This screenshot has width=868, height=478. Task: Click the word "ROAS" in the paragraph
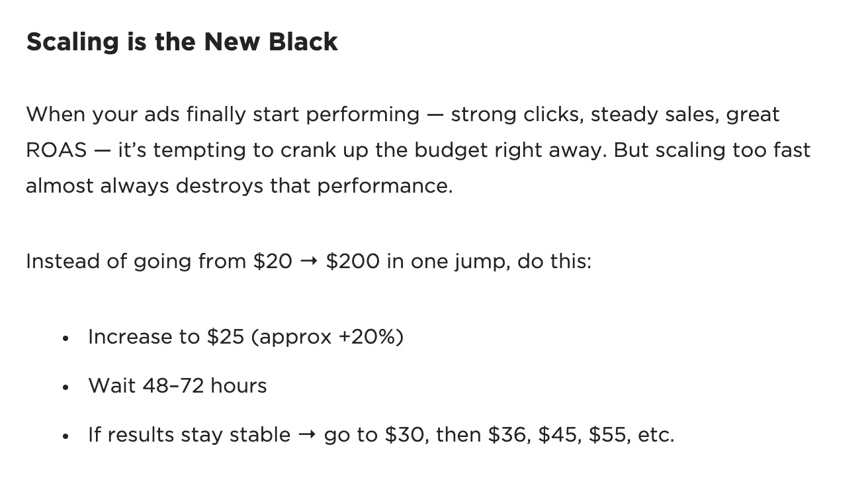56,150
